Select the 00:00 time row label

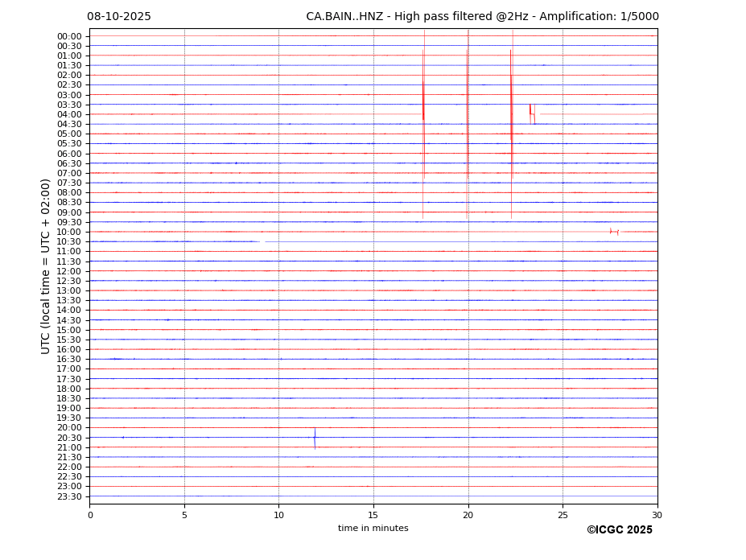pyautogui.click(x=69, y=36)
